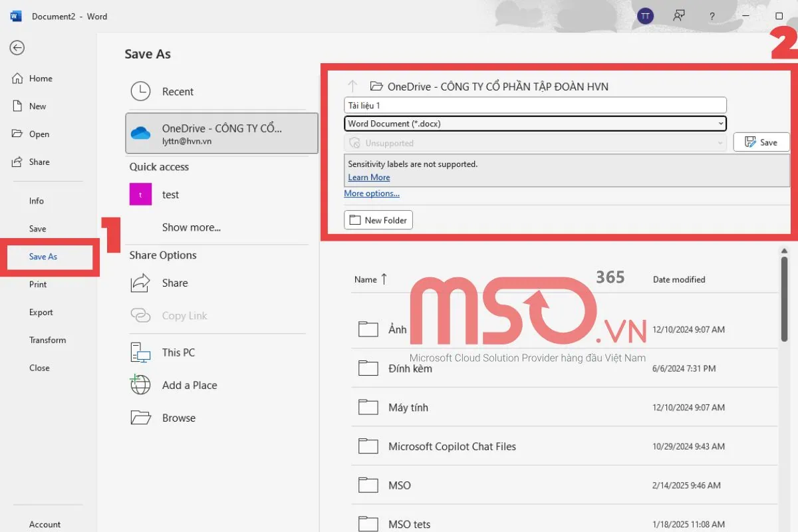The image size is (798, 532).
Task: Navigate up a folder with the up arrow
Action: point(353,86)
